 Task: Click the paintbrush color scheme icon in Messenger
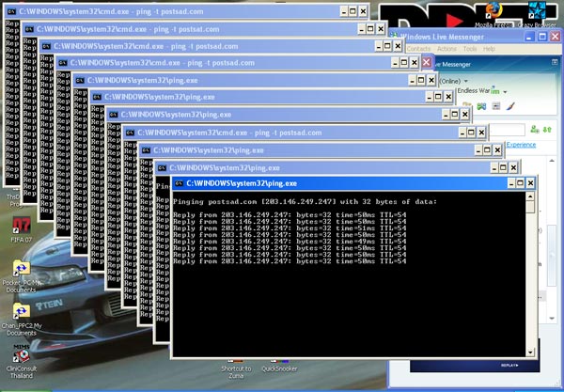(x=510, y=106)
